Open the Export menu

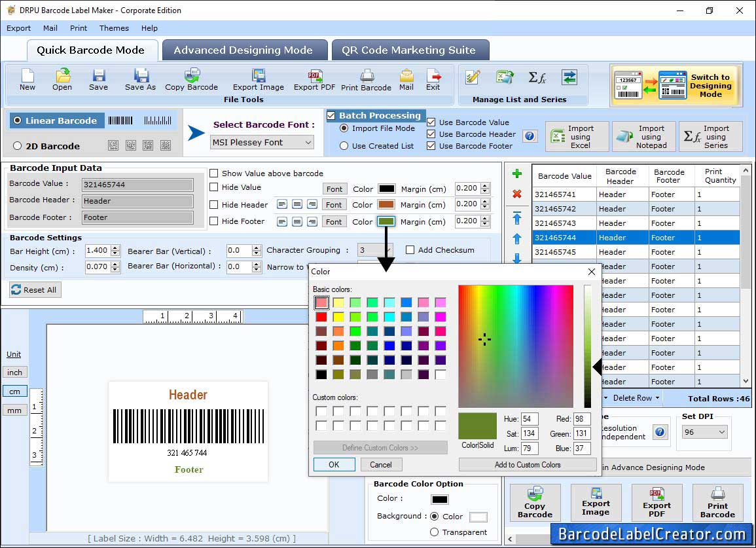19,28
